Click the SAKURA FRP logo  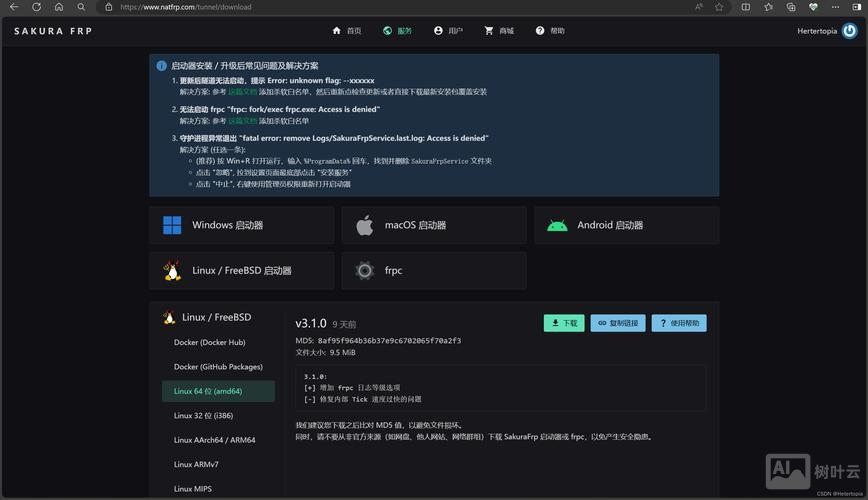pyautogui.click(x=53, y=31)
